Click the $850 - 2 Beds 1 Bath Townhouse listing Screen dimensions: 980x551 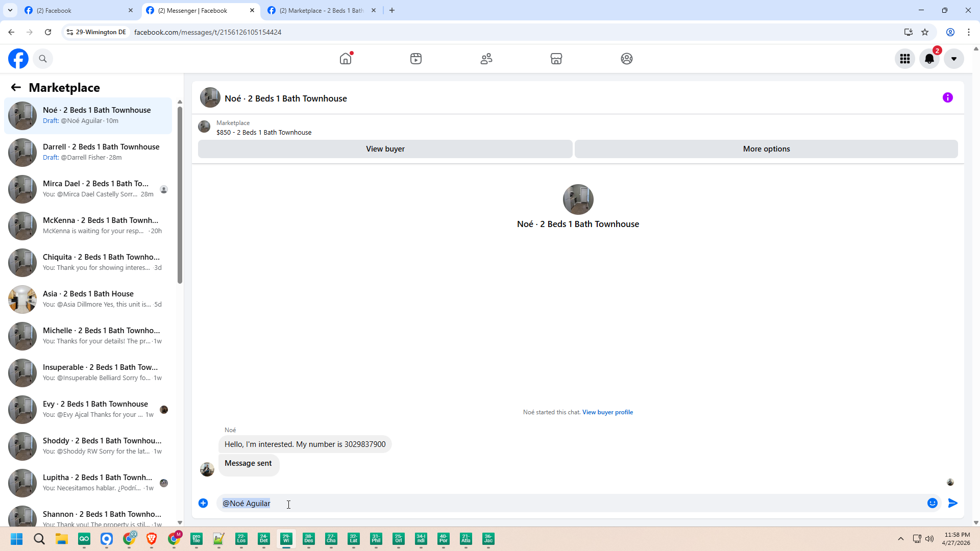[264, 132]
